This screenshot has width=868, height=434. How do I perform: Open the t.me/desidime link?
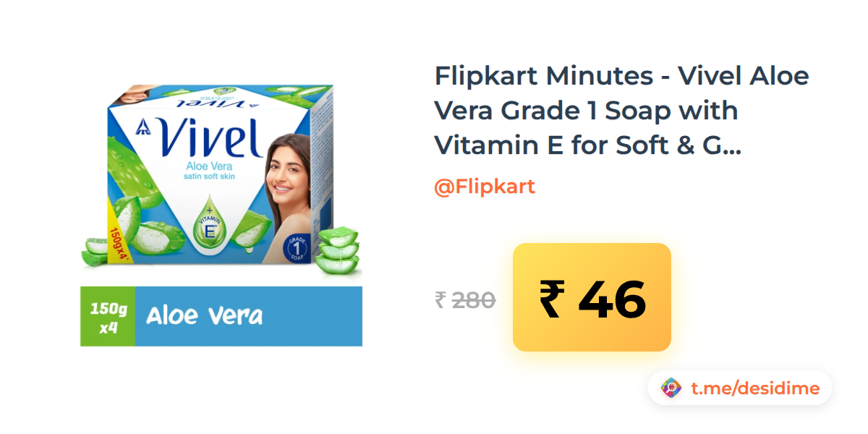click(755, 388)
